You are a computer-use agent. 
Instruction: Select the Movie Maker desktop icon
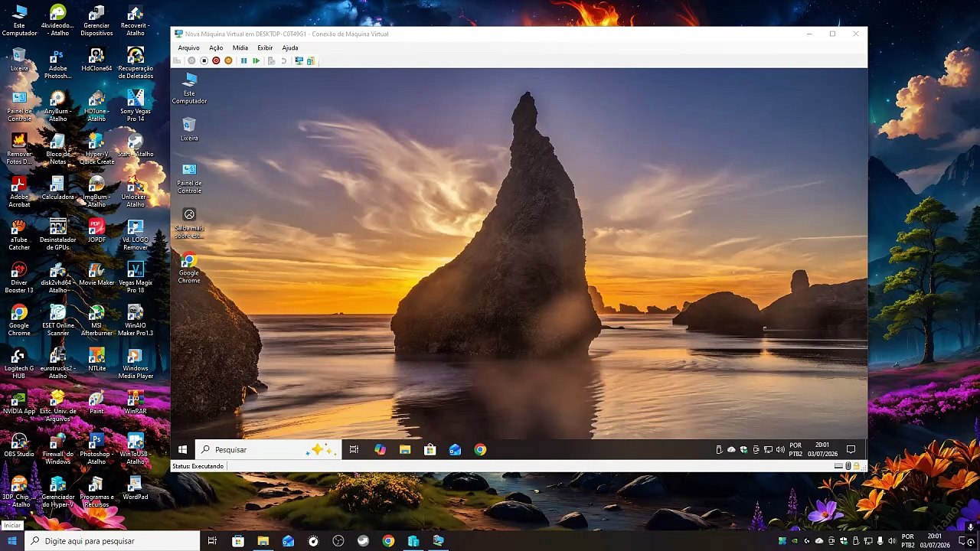96,273
